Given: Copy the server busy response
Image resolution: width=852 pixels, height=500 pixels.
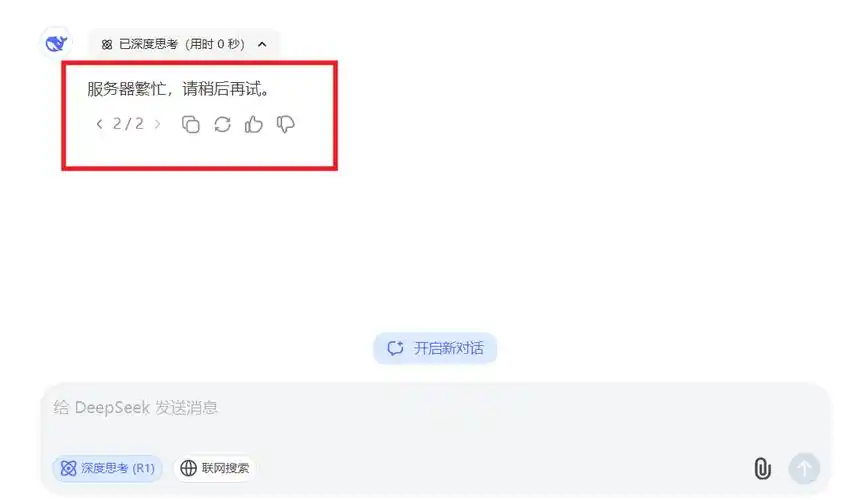Looking at the screenshot, I should click(191, 124).
